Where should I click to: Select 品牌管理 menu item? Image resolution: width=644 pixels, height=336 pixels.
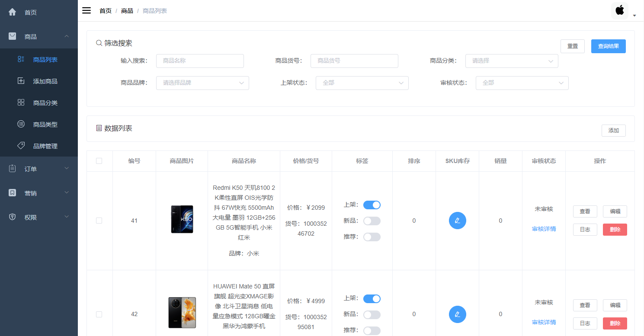[39, 146]
